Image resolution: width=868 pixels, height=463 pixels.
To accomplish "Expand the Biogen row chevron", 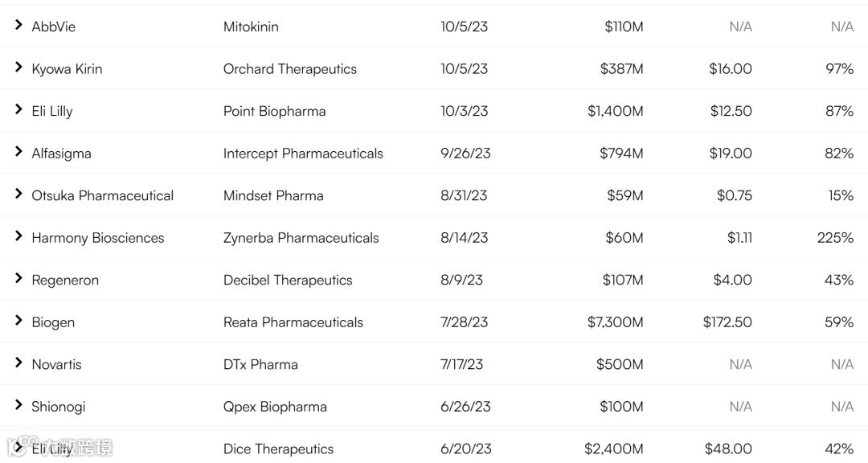I will 18,321.
